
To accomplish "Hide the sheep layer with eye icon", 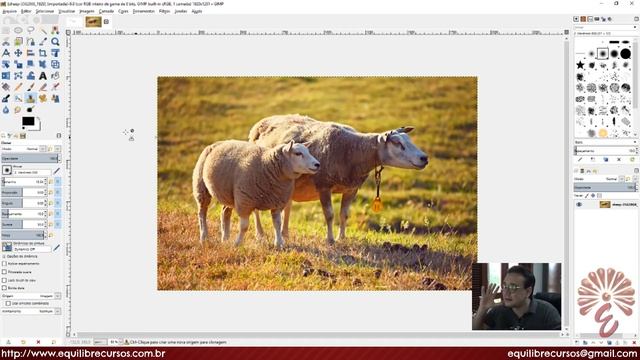I will tap(579, 204).
